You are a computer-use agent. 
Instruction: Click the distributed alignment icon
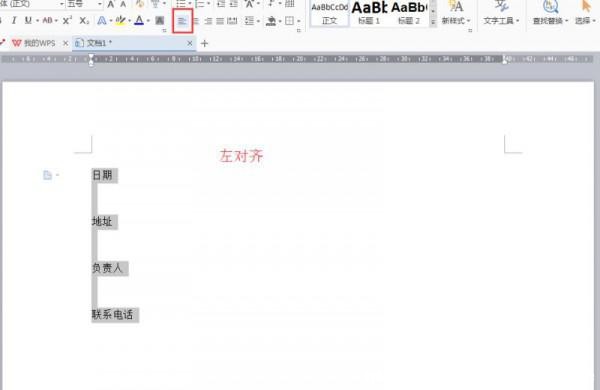pos(232,21)
